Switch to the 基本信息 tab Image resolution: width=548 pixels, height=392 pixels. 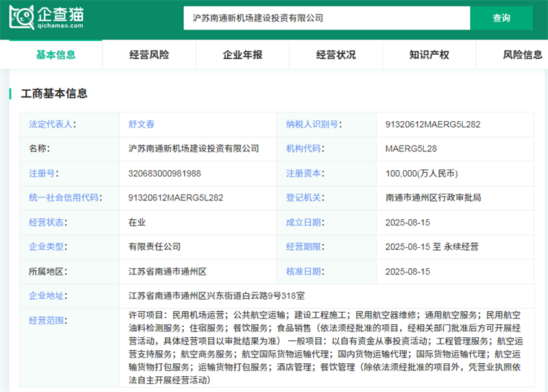56,55
